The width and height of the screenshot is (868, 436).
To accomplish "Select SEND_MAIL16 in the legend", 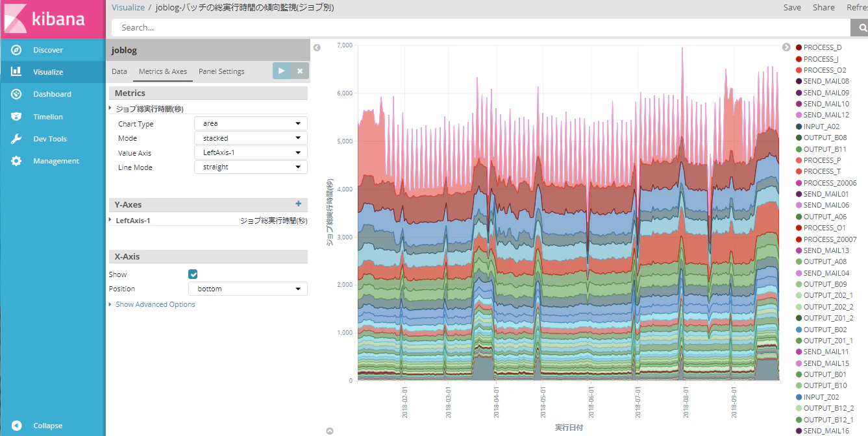I will (x=826, y=431).
